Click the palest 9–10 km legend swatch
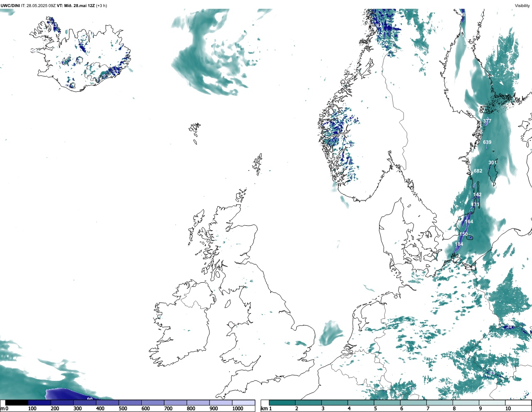 tap(493, 402)
